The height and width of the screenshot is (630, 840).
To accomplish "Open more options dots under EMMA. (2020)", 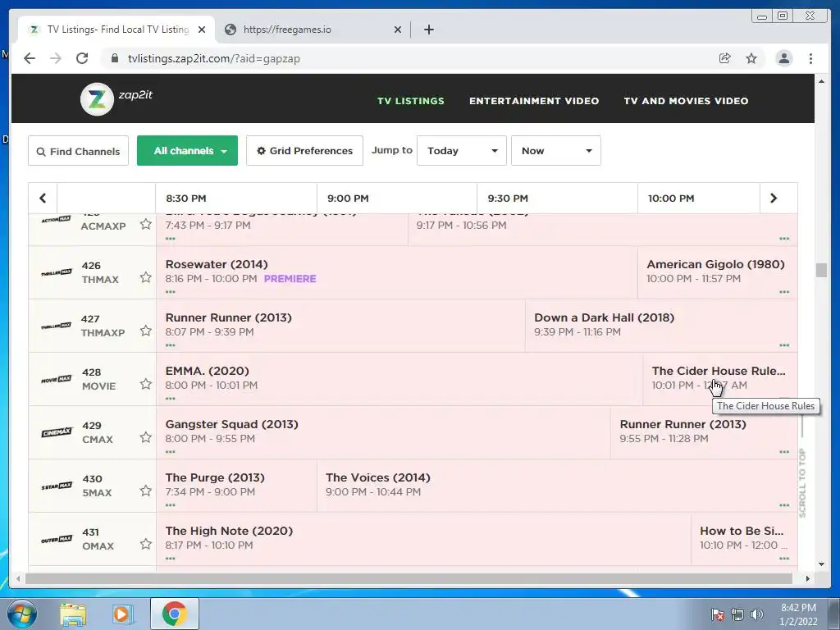I will (x=171, y=399).
